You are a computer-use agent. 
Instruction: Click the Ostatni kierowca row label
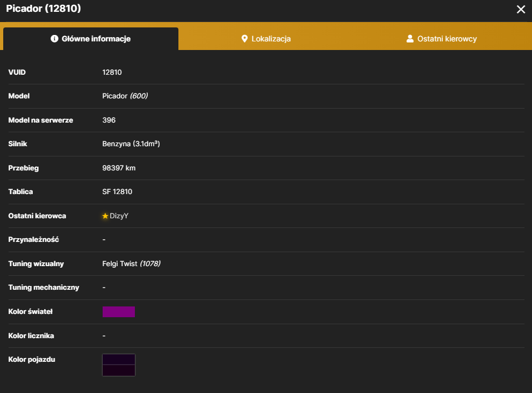pos(37,216)
